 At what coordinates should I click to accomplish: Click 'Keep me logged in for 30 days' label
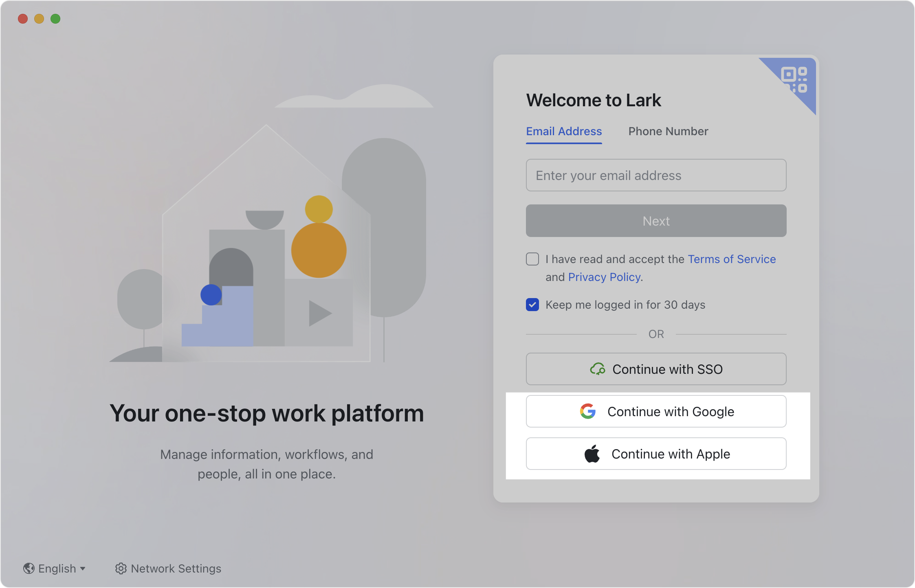coord(625,305)
